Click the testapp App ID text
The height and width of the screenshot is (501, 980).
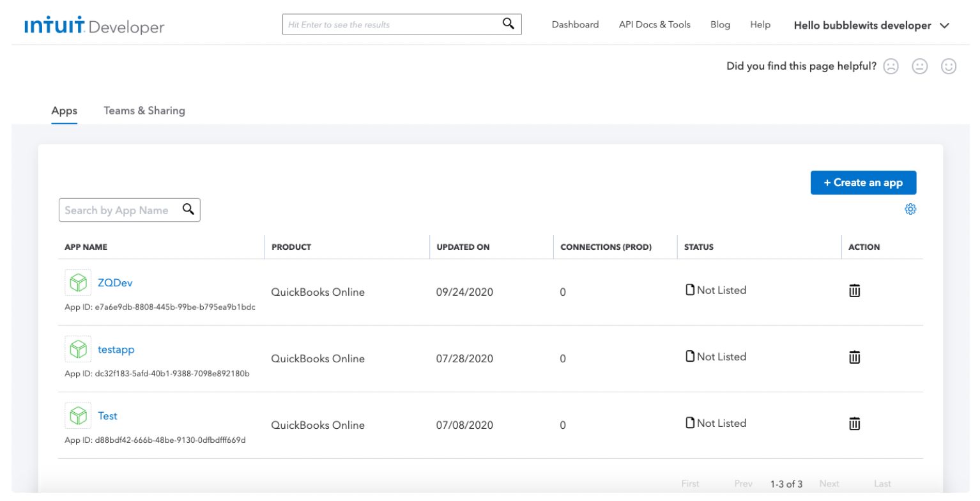(157, 373)
